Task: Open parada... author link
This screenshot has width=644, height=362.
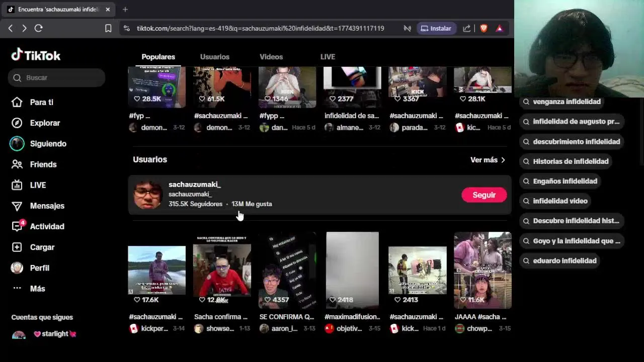Action: click(x=410, y=128)
